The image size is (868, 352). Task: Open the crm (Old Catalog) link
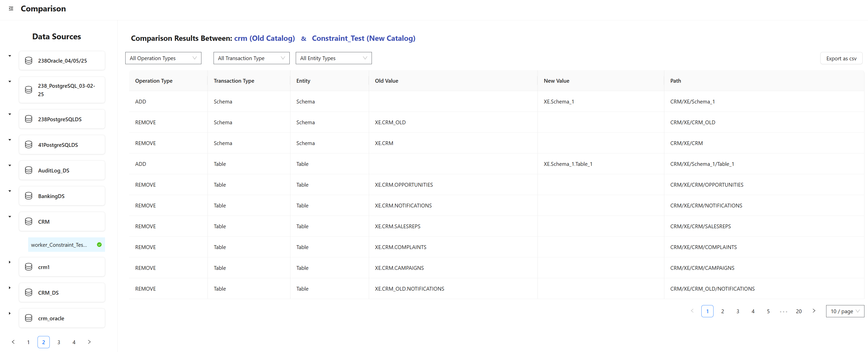click(x=264, y=38)
